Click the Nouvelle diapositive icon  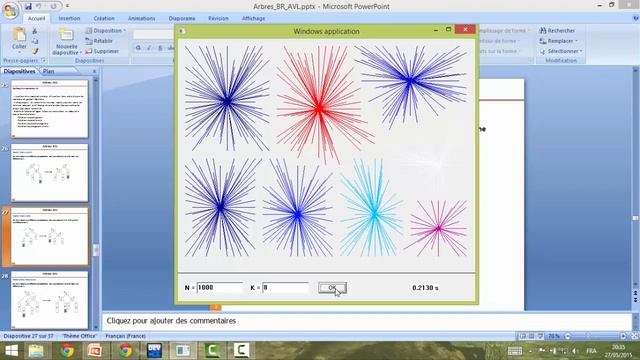pos(66,35)
